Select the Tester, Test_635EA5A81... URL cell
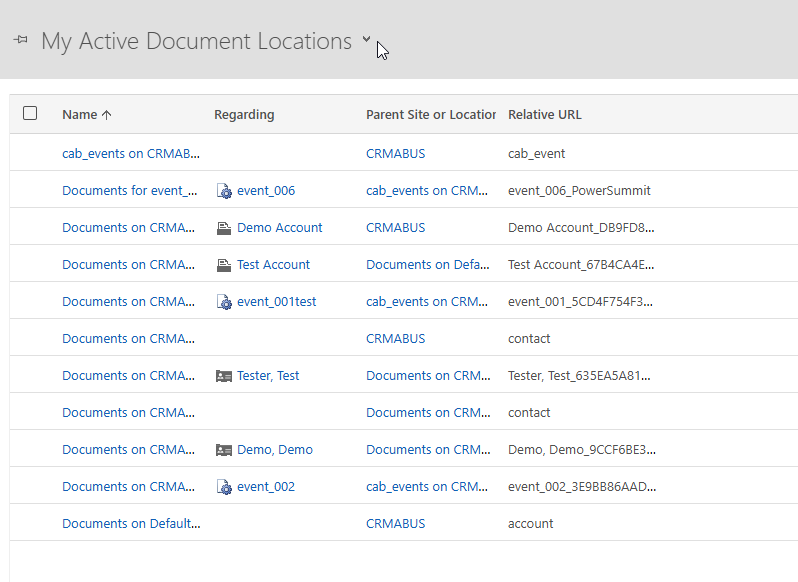798x582 pixels. (579, 375)
